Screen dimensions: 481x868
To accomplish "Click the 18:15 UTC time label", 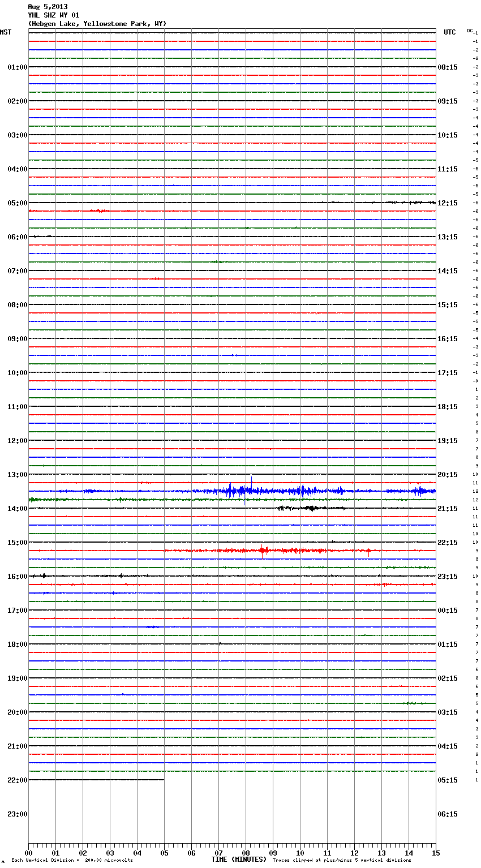I will pos(448,407).
